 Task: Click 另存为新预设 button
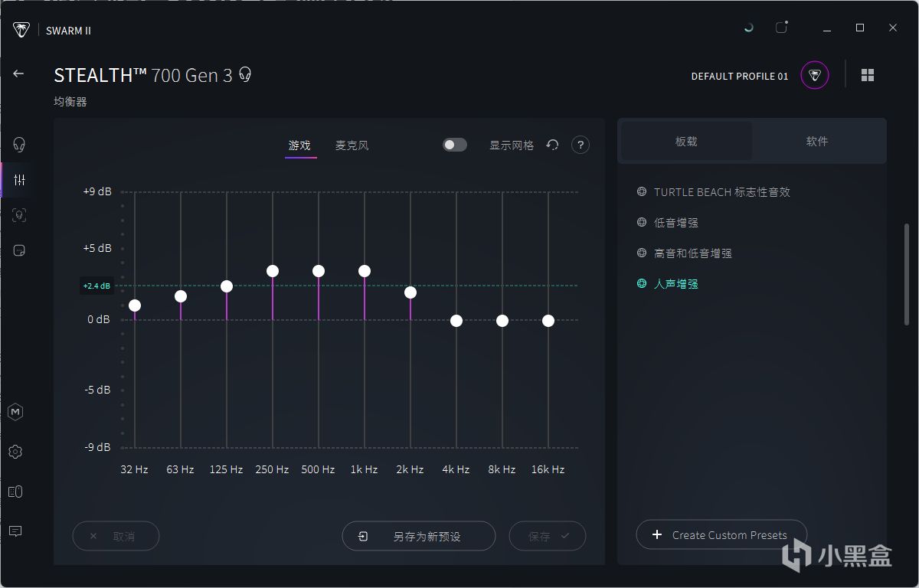(x=419, y=536)
